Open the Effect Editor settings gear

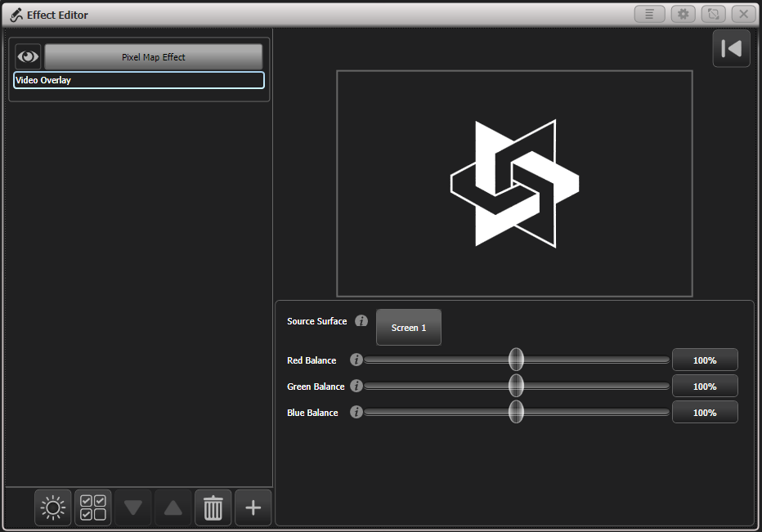pyautogui.click(x=683, y=14)
